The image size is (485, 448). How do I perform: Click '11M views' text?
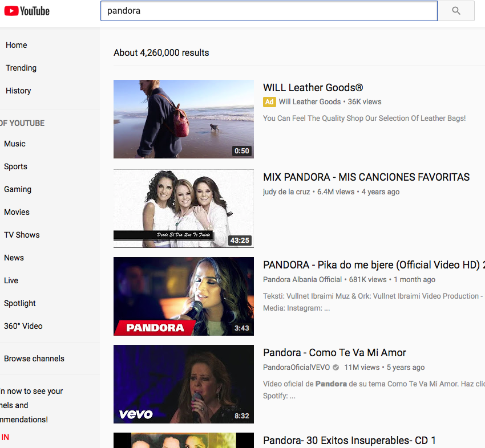tap(362, 368)
